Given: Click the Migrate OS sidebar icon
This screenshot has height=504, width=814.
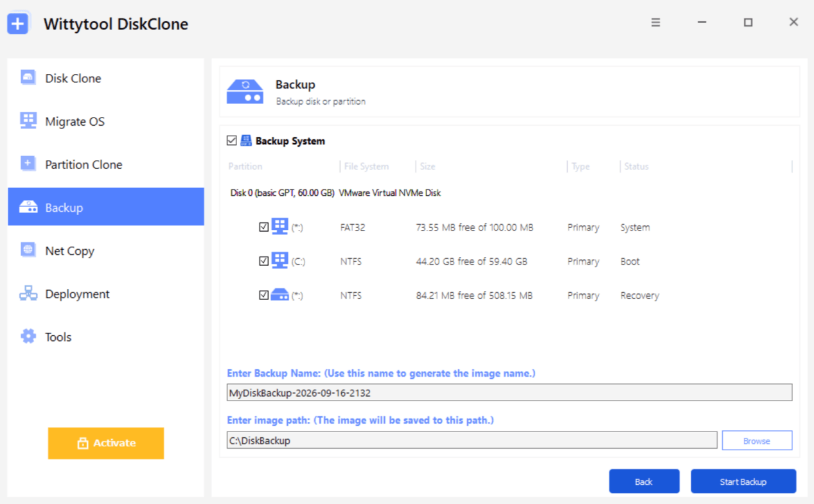Looking at the screenshot, I should coord(28,121).
